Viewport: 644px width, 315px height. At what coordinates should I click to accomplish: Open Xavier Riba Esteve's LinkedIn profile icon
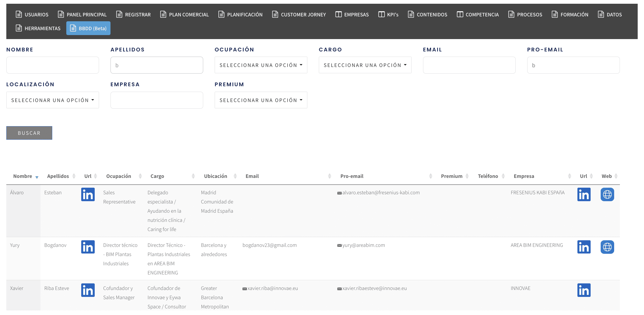(88, 290)
